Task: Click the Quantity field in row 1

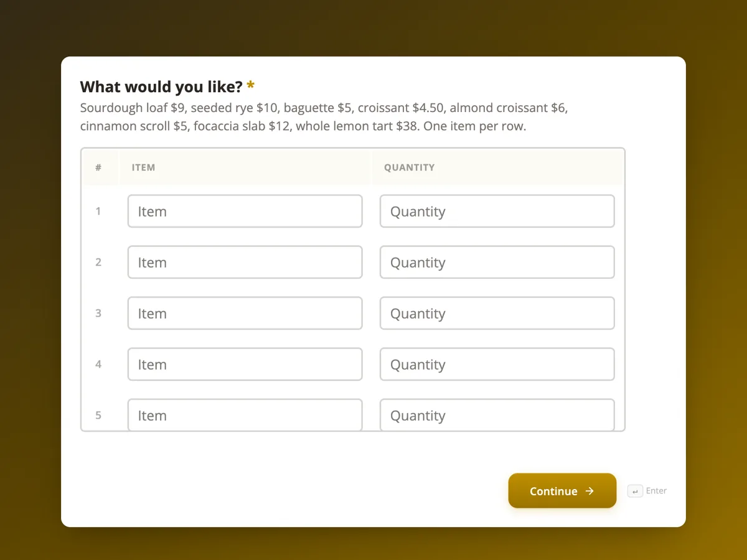Action: (x=497, y=211)
